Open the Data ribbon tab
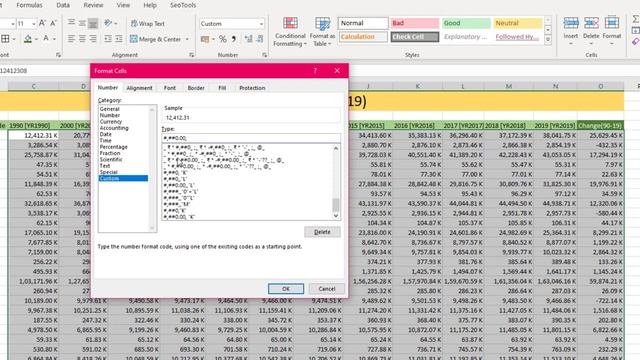Viewport: 640px width, 360px height. coord(63,5)
